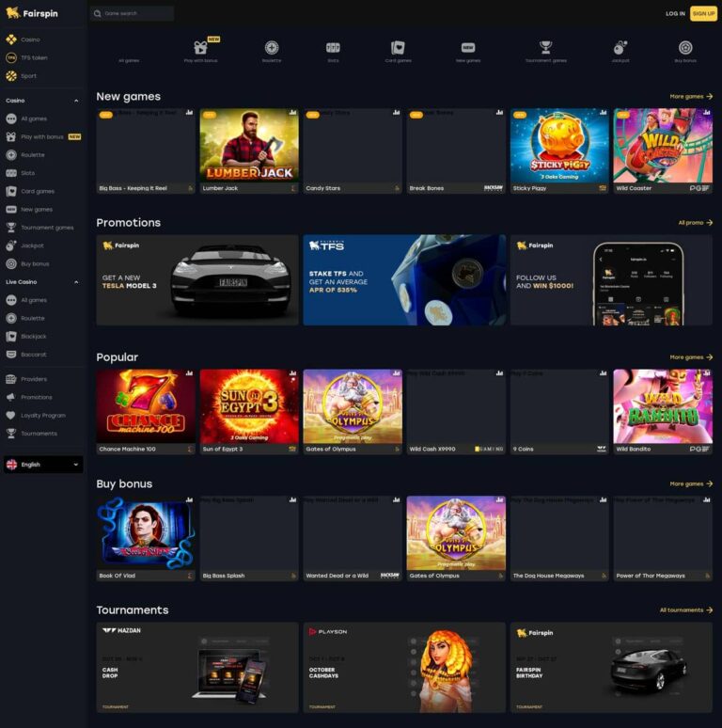Select the Slots category icon in top bar
Image resolution: width=722 pixels, height=728 pixels.
coord(333,47)
